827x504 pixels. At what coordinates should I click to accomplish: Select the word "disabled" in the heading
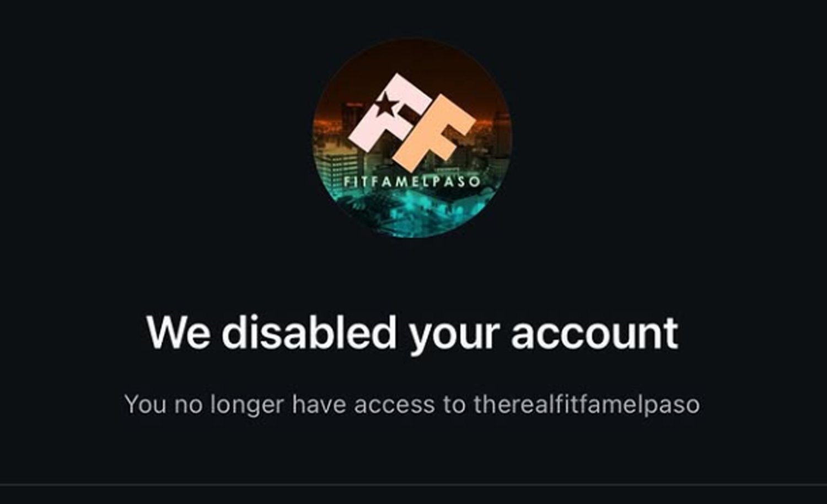[309, 331]
